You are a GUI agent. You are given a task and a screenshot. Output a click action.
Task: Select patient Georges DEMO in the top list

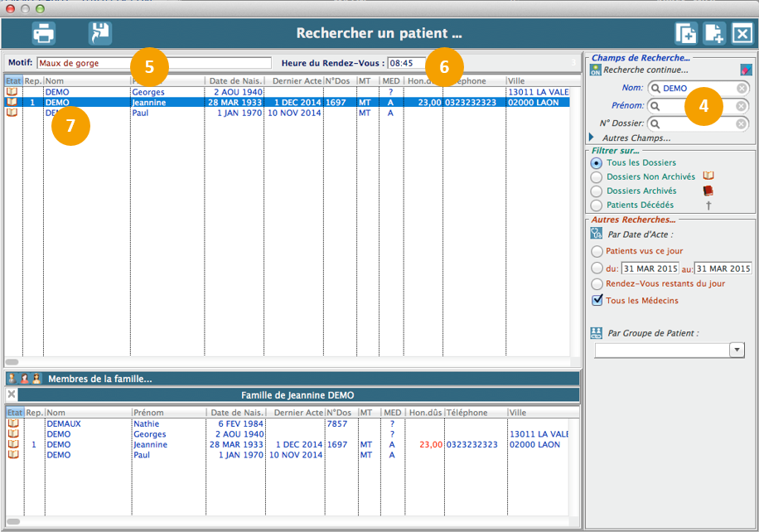[x=149, y=92]
